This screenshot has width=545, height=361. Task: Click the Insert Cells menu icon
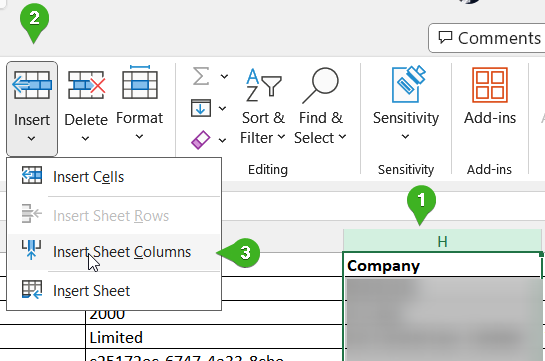(32, 175)
